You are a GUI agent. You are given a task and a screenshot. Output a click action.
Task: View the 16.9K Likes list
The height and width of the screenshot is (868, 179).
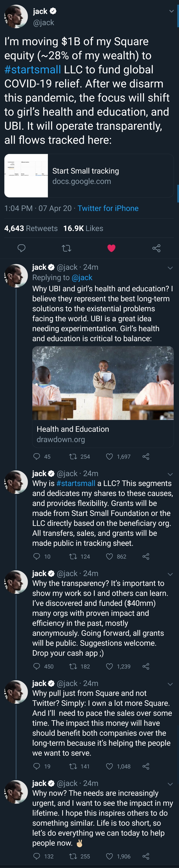(83, 228)
